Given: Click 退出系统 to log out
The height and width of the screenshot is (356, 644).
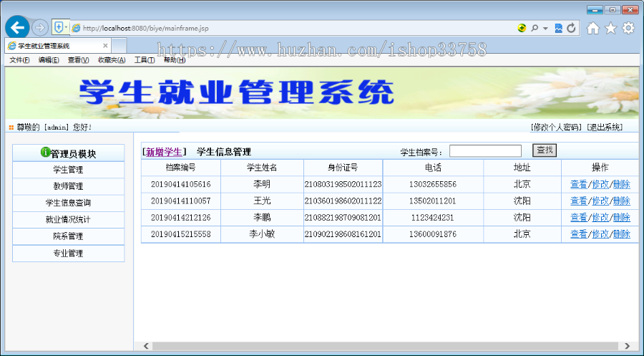Looking at the screenshot, I should [x=605, y=128].
